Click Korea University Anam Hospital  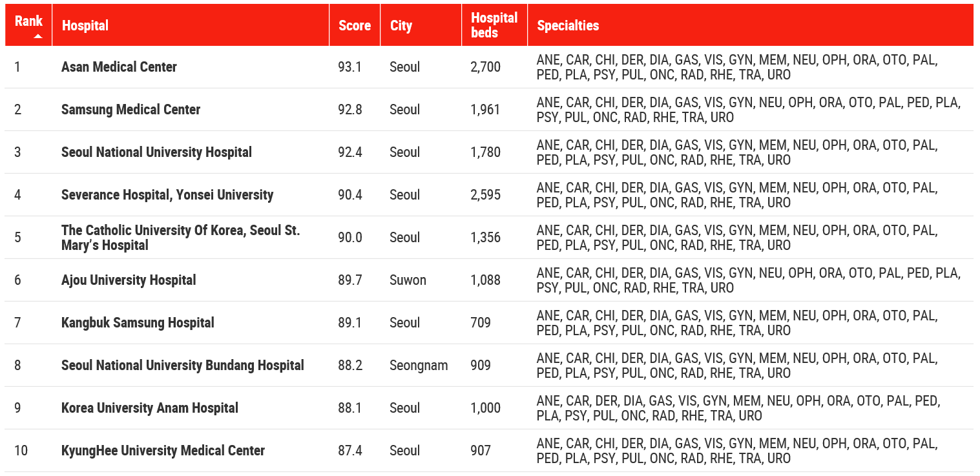[x=150, y=408]
